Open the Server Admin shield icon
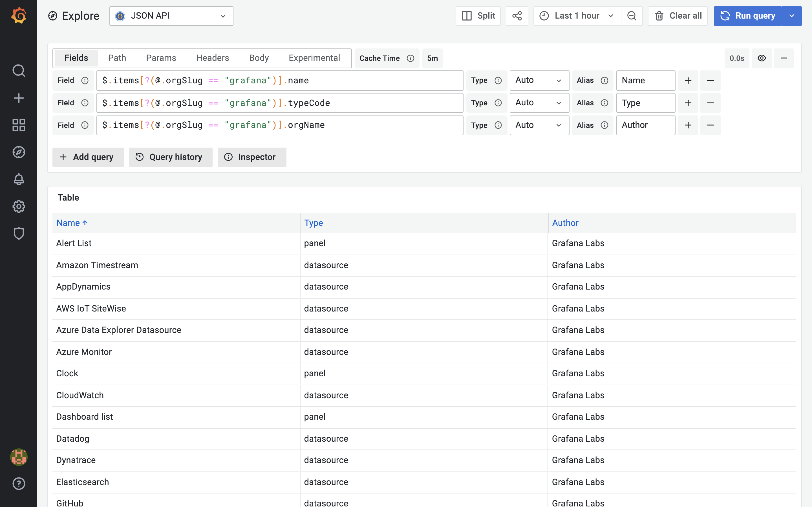 18,234
